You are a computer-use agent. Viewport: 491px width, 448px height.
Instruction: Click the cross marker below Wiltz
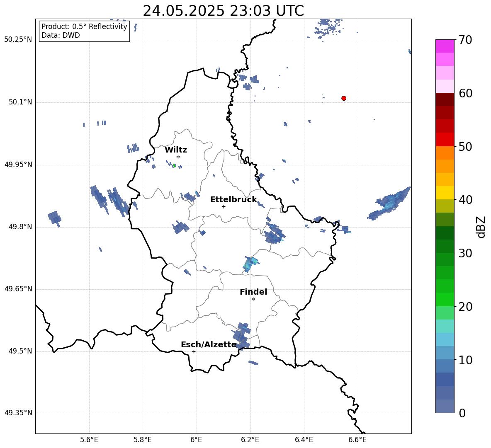[x=178, y=157]
